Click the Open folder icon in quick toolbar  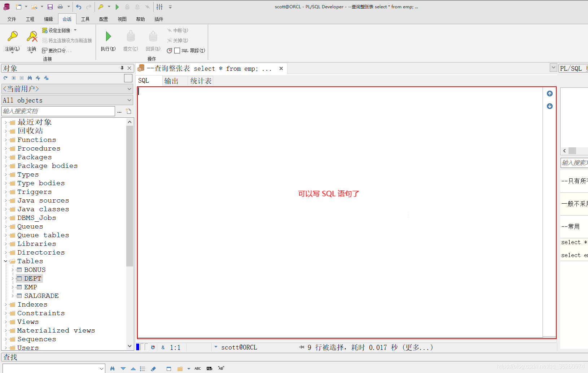tap(34, 6)
